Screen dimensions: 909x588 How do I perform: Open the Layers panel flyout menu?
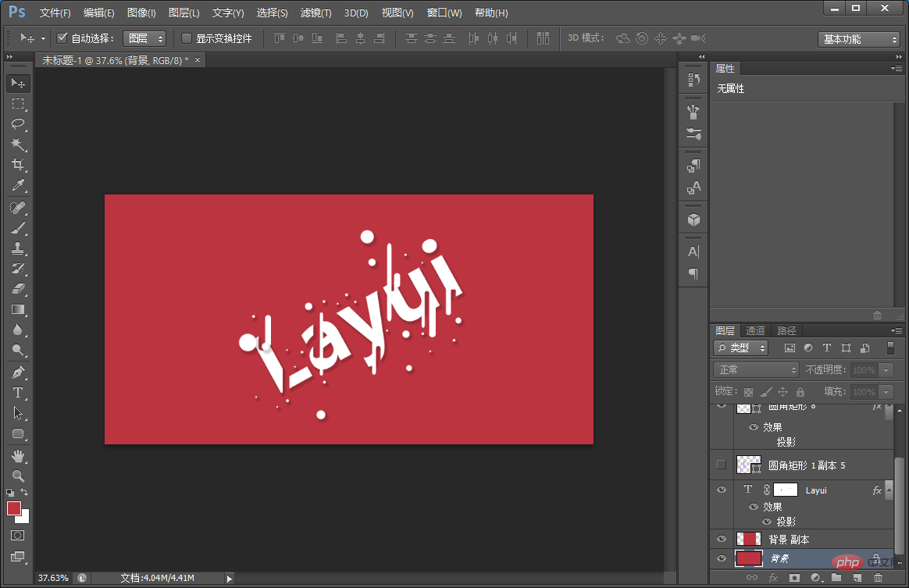pos(897,330)
